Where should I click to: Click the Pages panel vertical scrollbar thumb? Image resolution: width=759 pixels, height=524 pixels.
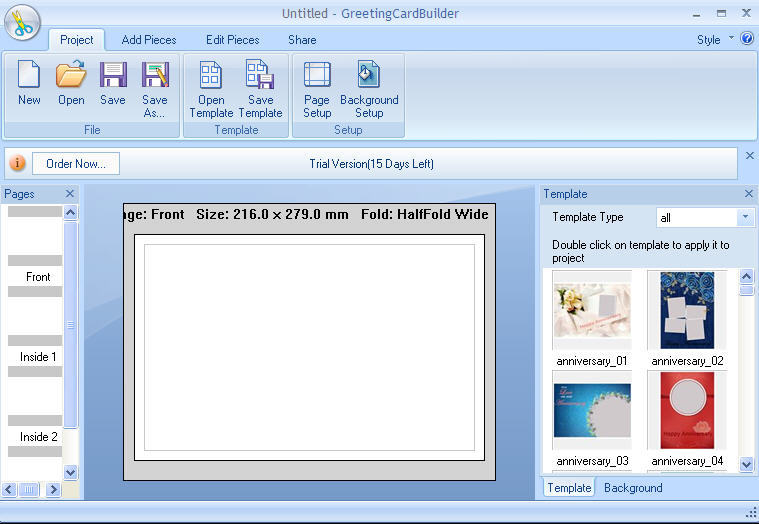[71, 325]
